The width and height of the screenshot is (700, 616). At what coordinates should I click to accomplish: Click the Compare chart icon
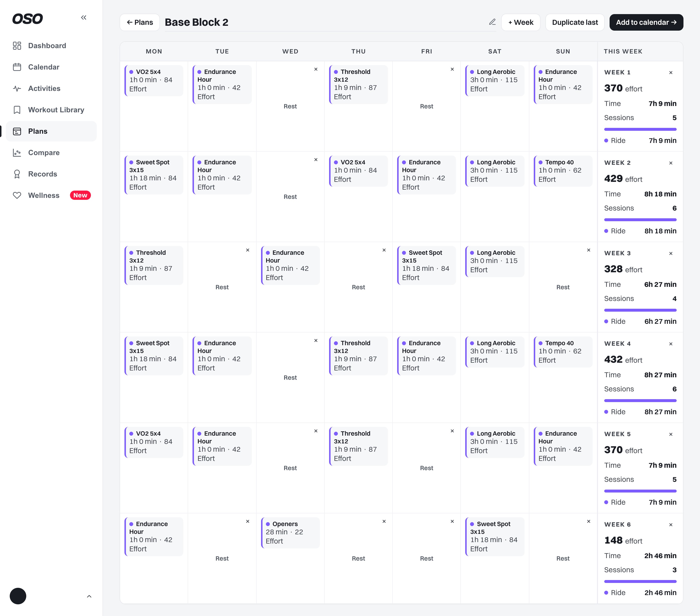(x=17, y=152)
